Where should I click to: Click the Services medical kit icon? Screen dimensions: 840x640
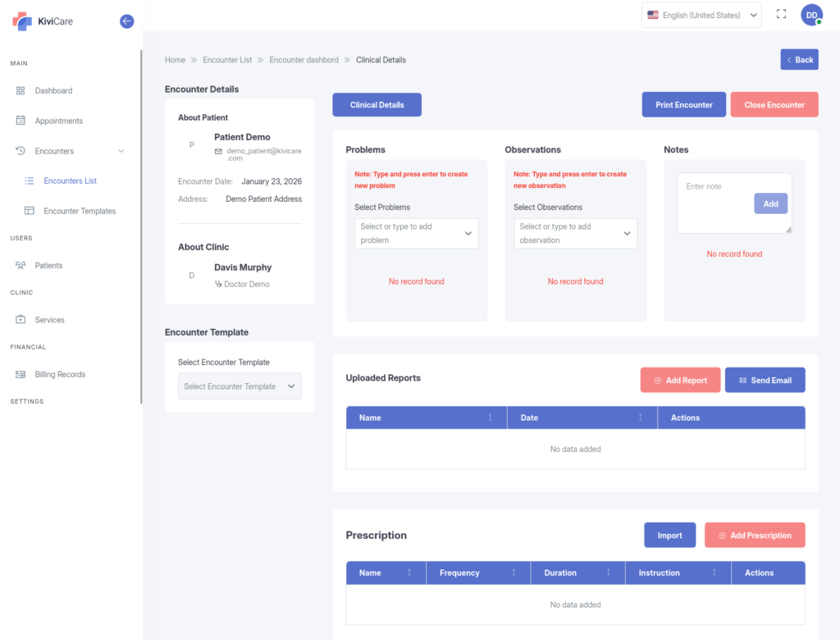pos(21,320)
